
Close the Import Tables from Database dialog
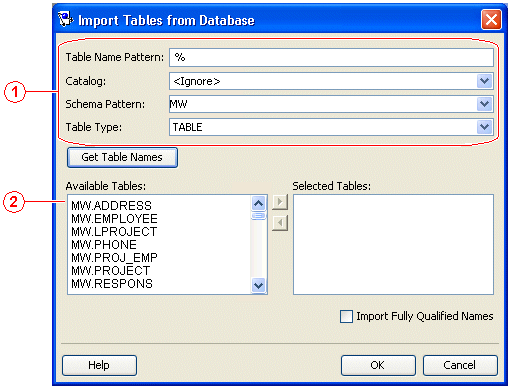491,19
